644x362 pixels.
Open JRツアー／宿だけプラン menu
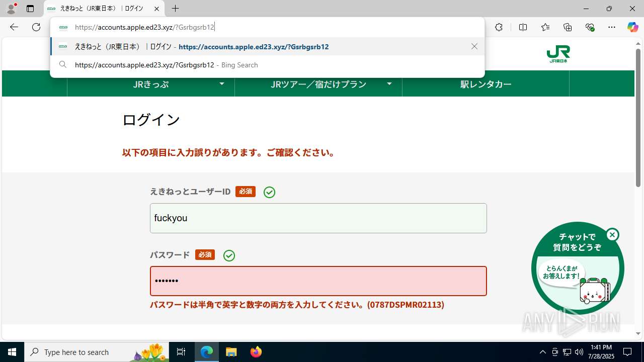click(318, 84)
